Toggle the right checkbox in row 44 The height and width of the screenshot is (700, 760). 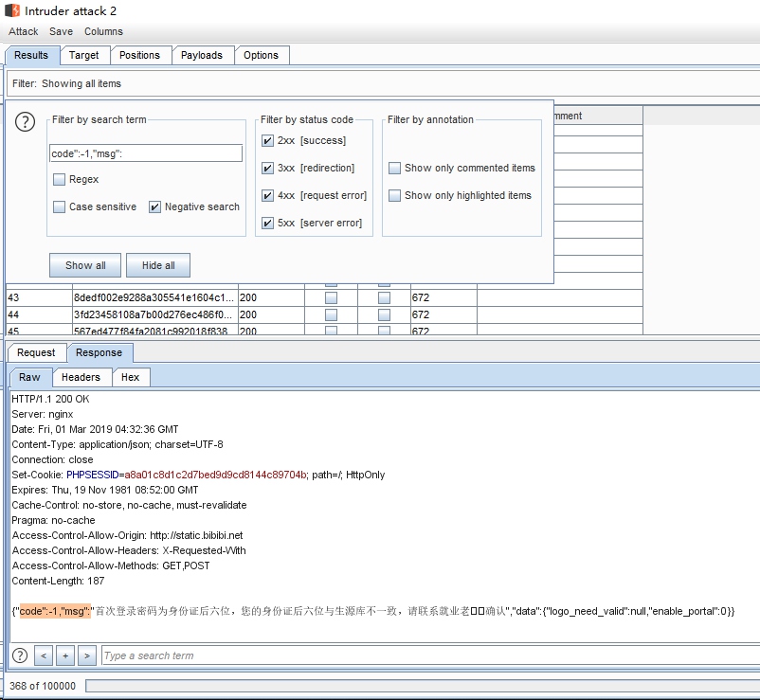(x=384, y=314)
